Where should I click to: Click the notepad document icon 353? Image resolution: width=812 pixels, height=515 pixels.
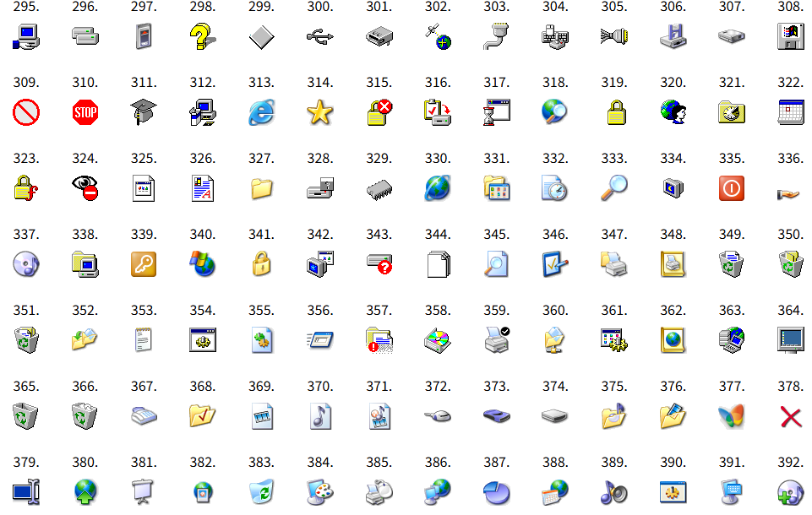coord(144,340)
